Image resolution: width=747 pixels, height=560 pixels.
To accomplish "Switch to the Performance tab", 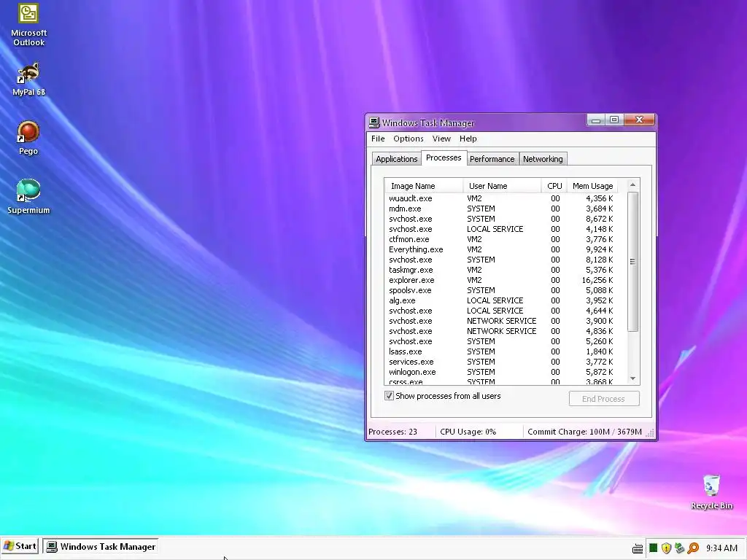I will tap(492, 159).
